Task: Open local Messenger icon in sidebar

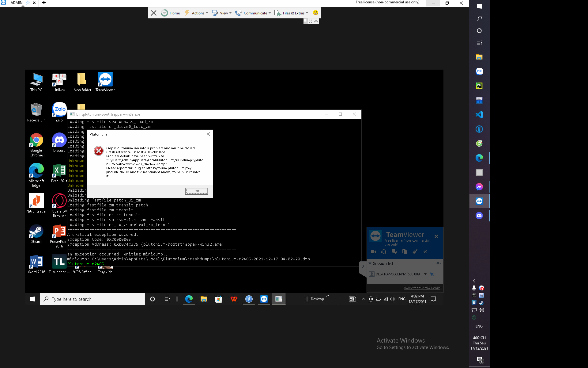Action: (479, 187)
